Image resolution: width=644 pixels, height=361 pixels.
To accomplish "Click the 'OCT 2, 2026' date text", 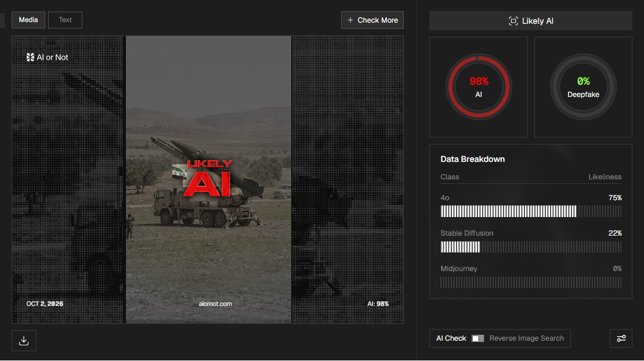I will 45,304.
